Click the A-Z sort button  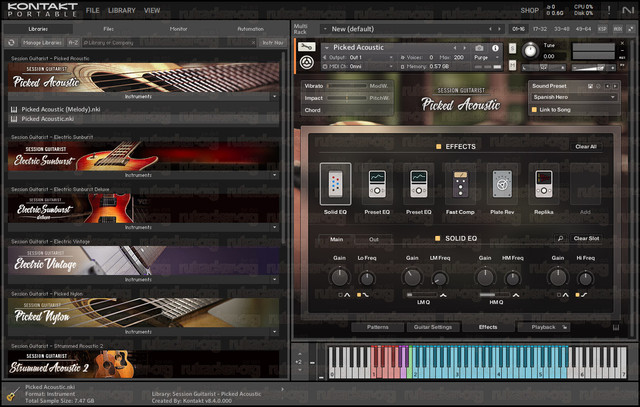coord(73,42)
